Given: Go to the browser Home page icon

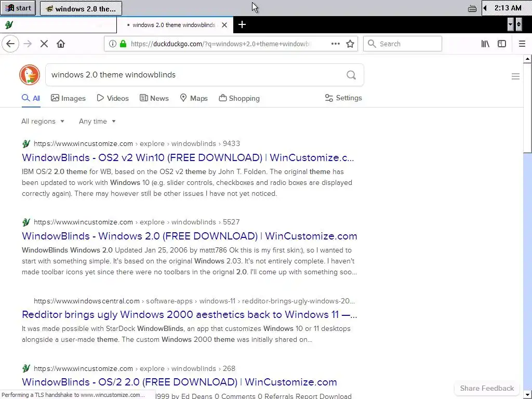Looking at the screenshot, I should click(x=61, y=44).
